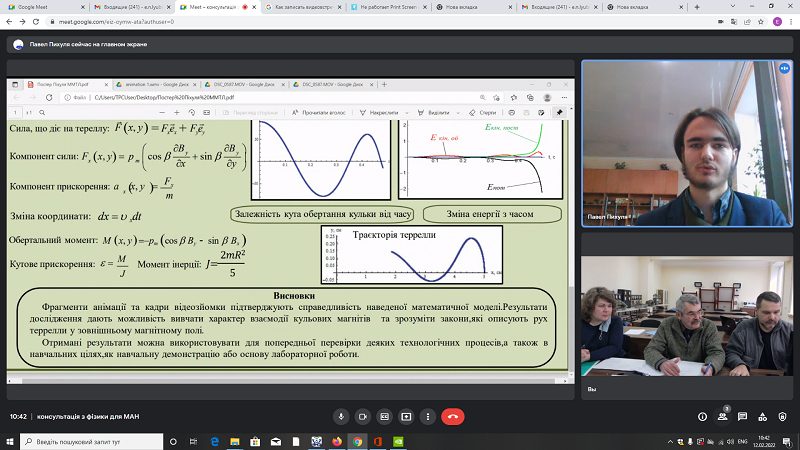This screenshot has width=800, height=450.
Task: Click the Present now screen share icon
Action: tap(406, 417)
